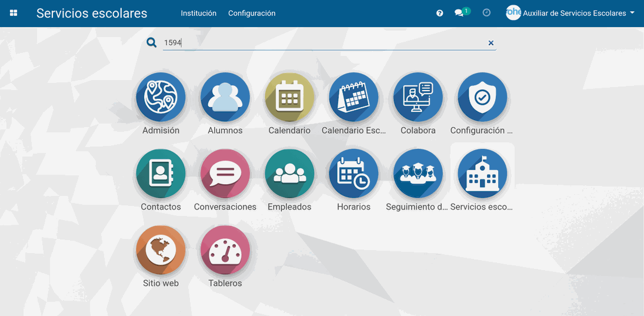Open the Configuración top menu
This screenshot has height=316, width=644.
click(x=252, y=13)
